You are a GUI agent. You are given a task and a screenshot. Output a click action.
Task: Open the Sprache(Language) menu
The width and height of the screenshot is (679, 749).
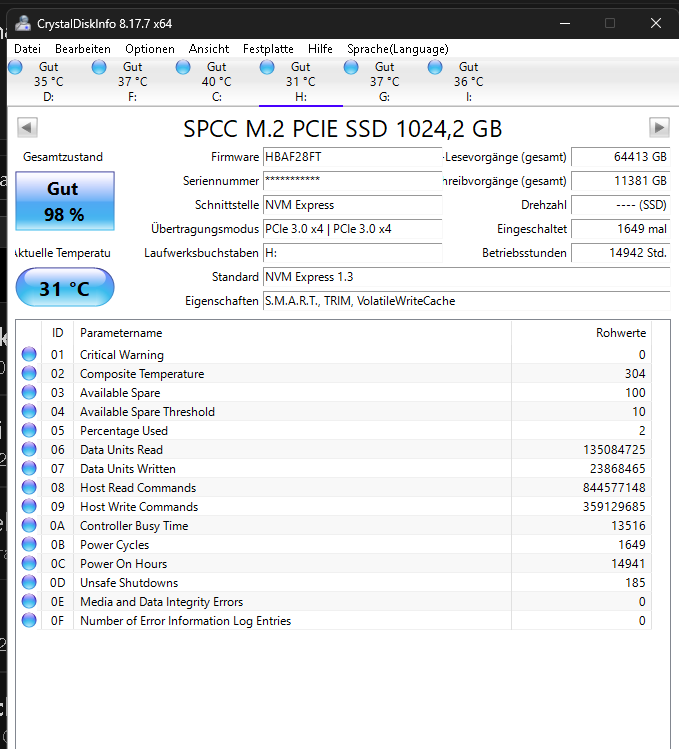pyautogui.click(x=398, y=49)
